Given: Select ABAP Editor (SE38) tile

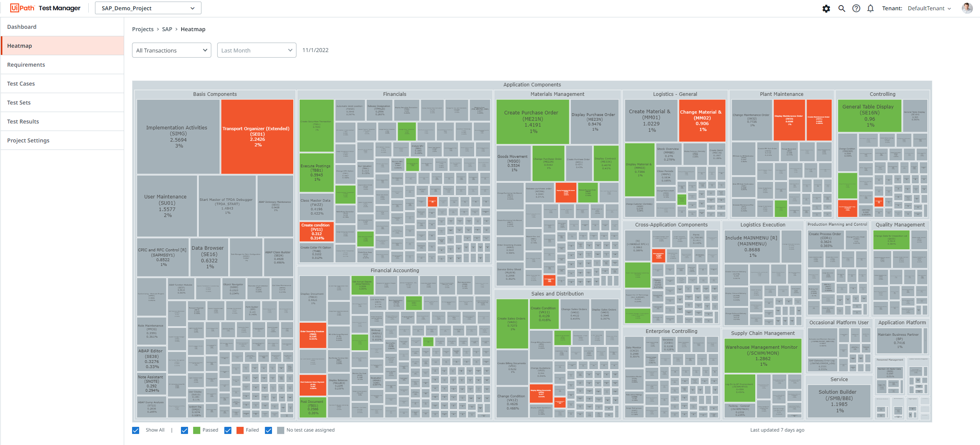Looking at the screenshot, I should [x=151, y=359].
